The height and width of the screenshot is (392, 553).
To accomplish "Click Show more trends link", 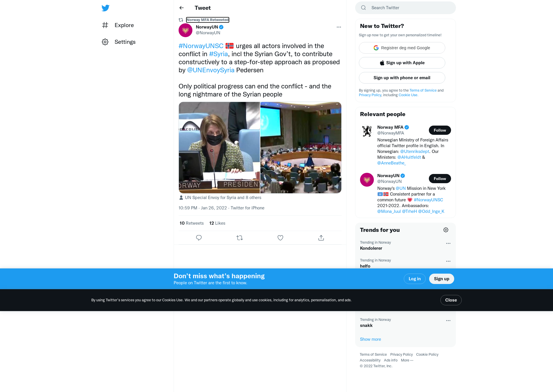I will (x=370, y=339).
